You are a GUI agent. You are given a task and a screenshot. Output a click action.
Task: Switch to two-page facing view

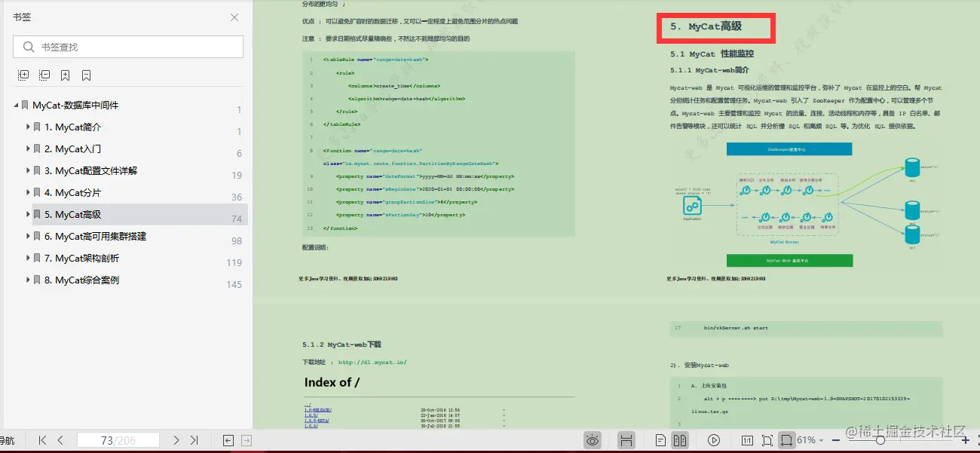(679, 440)
